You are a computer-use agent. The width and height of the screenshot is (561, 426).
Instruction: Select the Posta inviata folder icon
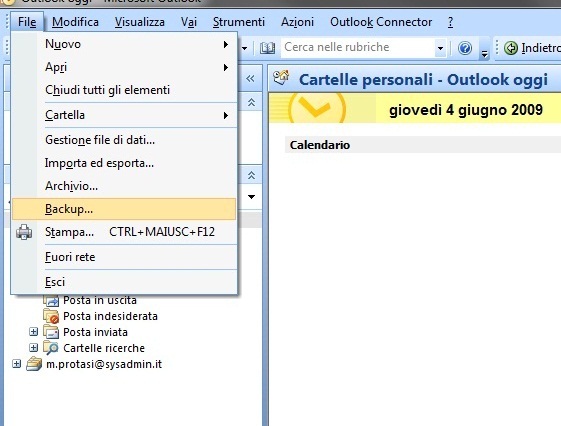coord(51,332)
